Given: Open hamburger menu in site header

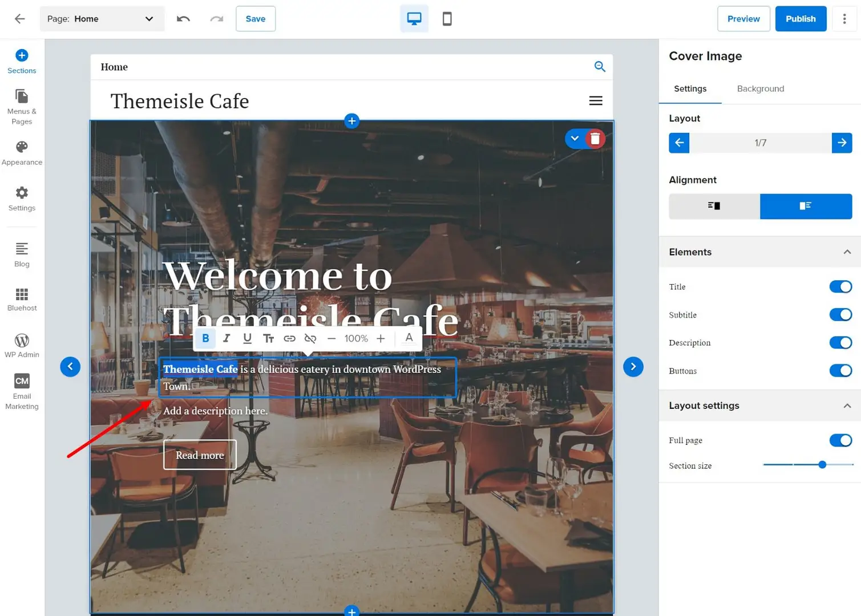Looking at the screenshot, I should tap(596, 101).
